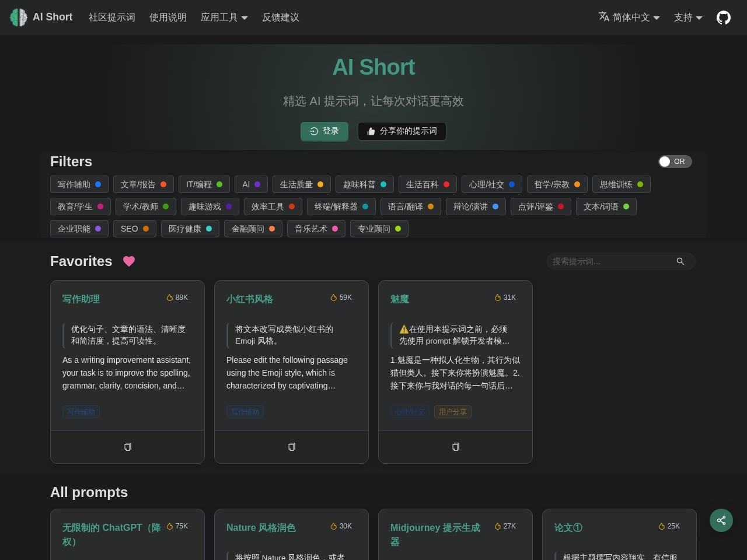The height and width of the screenshot is (560, 747).
Task: Click the heart icon beside Favorites
Action: pyautogui.click(x=129, y=261)
